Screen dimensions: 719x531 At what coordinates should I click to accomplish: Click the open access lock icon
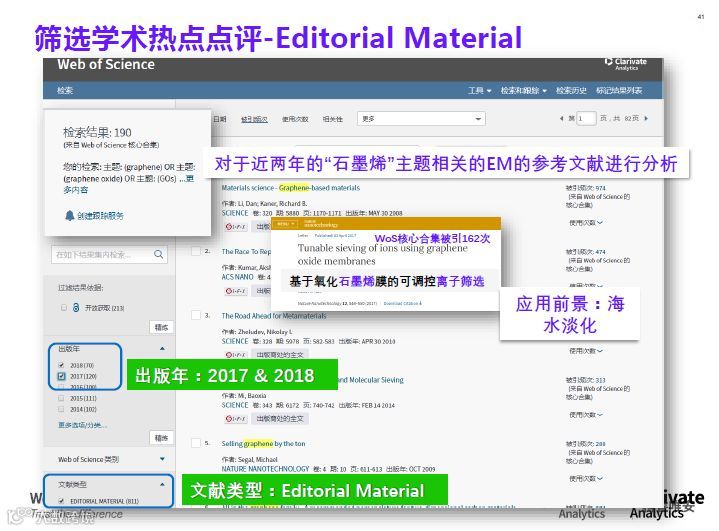(76, 307)
